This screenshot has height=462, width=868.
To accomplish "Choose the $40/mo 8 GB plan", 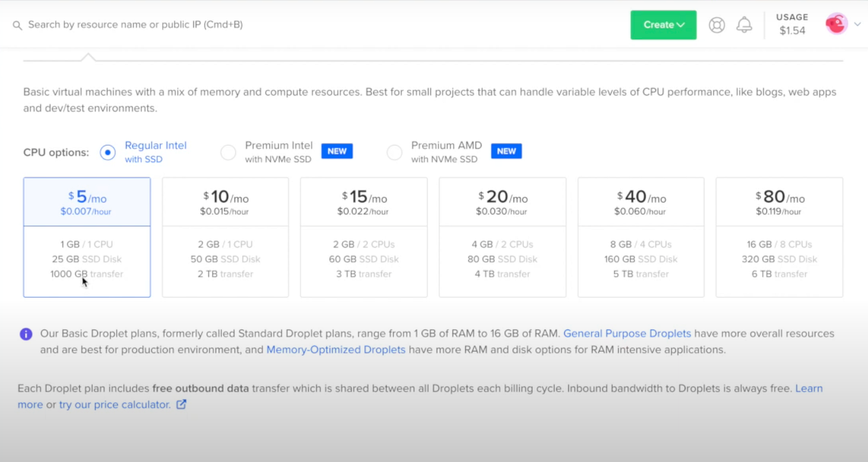I will coord(641,237).
